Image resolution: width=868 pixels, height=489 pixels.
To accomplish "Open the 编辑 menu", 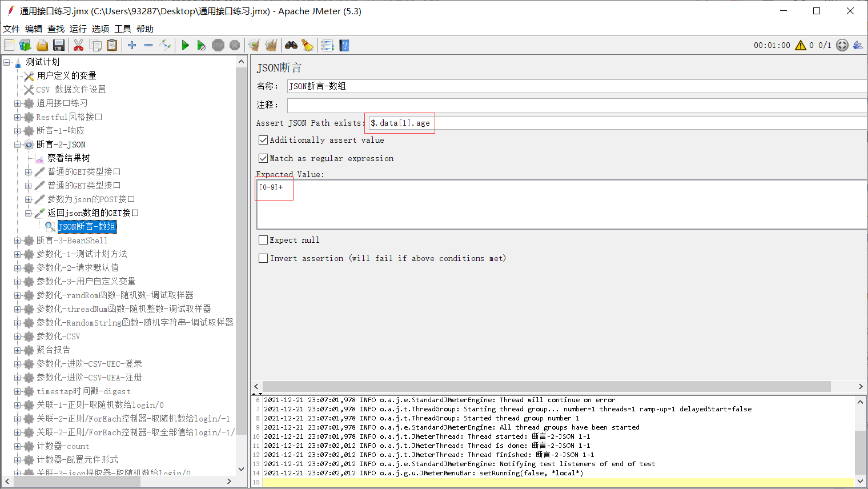I will coord(34,29).
